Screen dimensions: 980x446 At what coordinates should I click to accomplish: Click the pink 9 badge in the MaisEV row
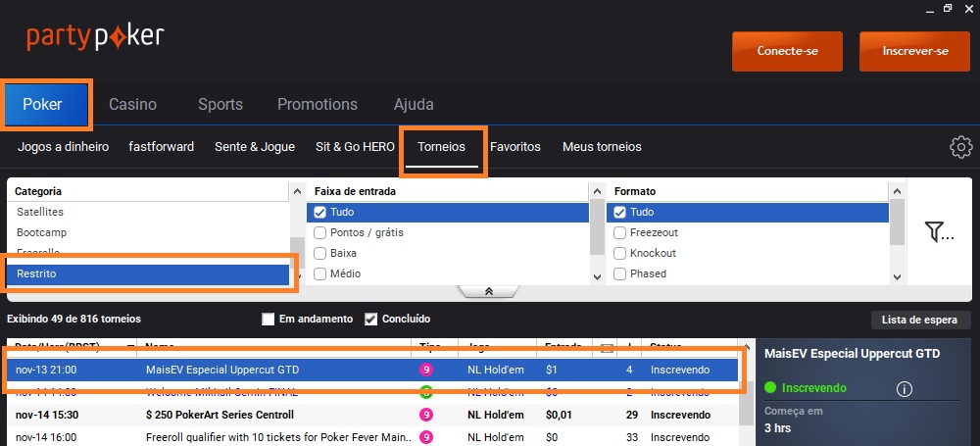point(426,370)
